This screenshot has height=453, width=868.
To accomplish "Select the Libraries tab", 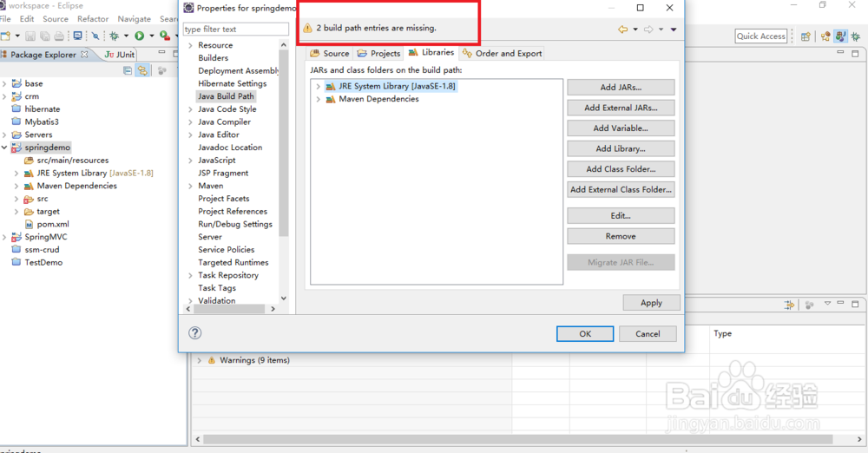I will pyautogui.click(x=431, y=53).
